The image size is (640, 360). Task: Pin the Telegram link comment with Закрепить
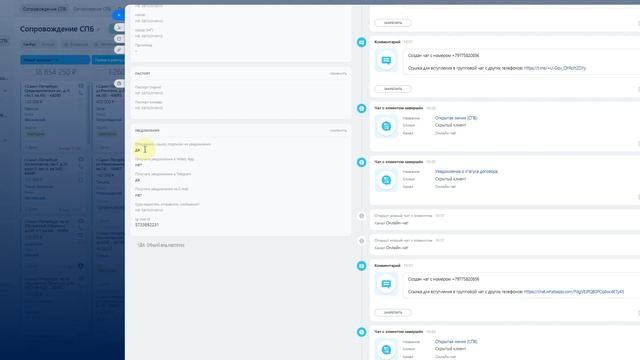tap(393, 89)
